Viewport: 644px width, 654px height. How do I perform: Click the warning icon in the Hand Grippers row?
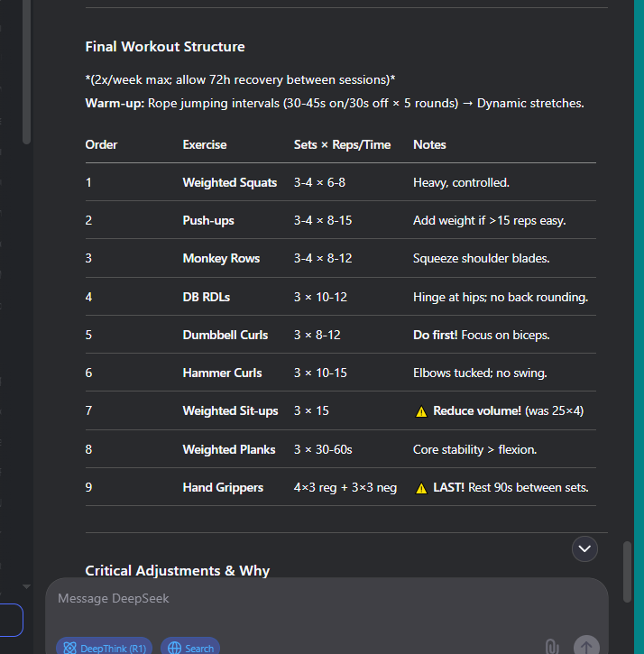[x=421, y=488]
